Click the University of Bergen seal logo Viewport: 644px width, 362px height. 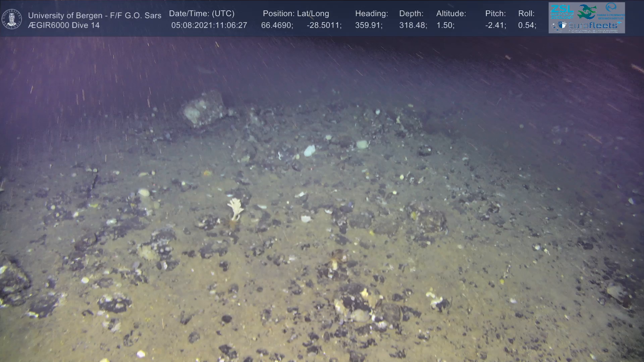click(12, 19)
